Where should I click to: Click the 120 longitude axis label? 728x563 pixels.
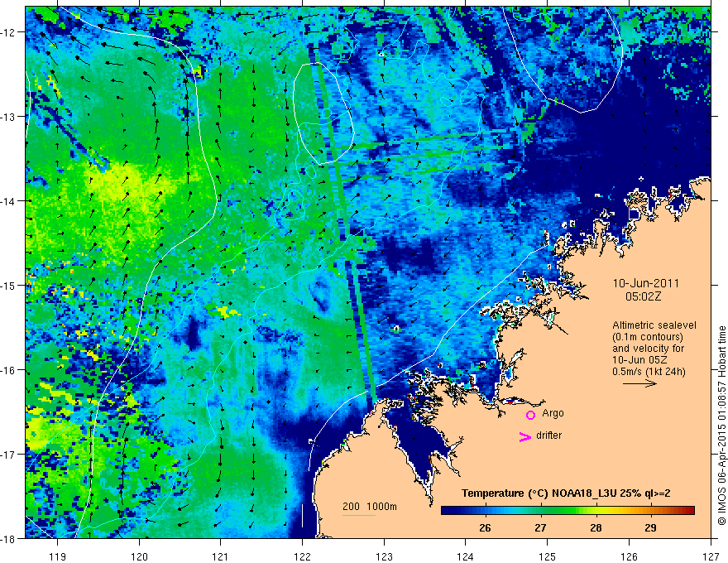point(139,556)
